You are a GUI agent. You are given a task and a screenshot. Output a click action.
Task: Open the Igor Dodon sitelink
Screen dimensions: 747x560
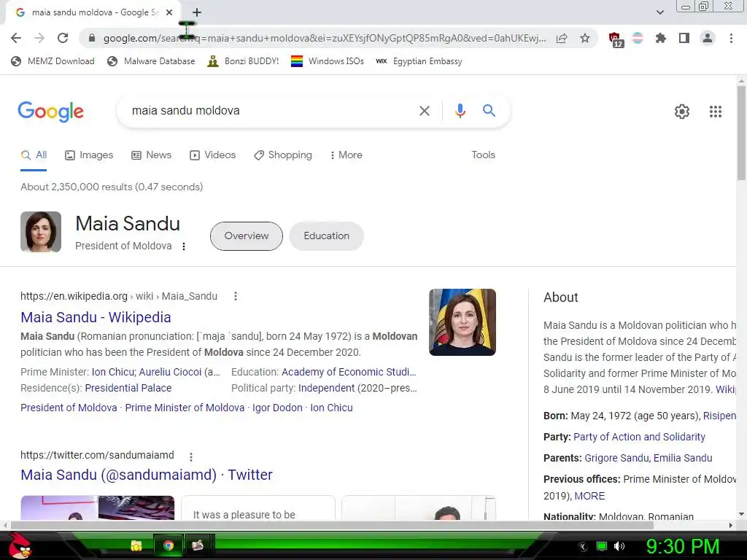[277, 408]
